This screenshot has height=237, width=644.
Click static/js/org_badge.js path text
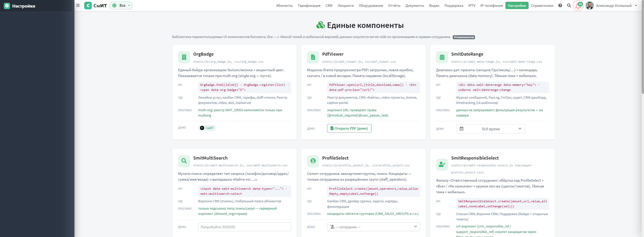click(x=212, y=62)
